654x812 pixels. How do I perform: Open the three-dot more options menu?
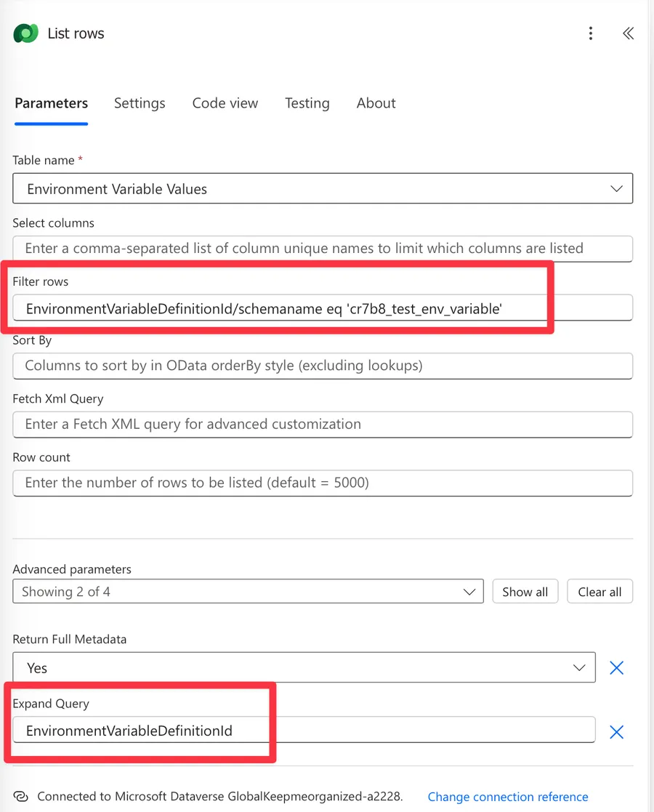tap(591, 33)
